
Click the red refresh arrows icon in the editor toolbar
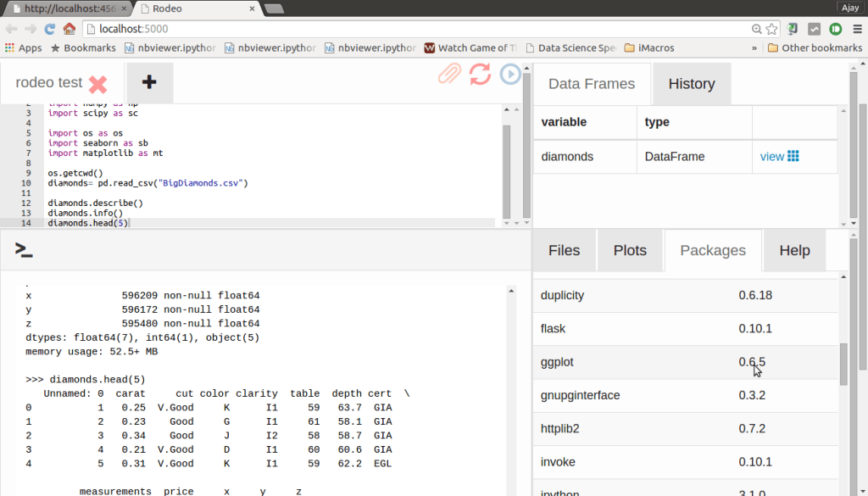tap(480, 74)
